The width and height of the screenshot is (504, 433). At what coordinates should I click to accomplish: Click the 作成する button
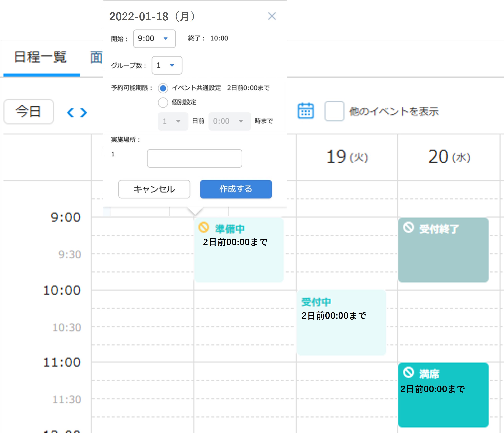(x=236, y=189)
